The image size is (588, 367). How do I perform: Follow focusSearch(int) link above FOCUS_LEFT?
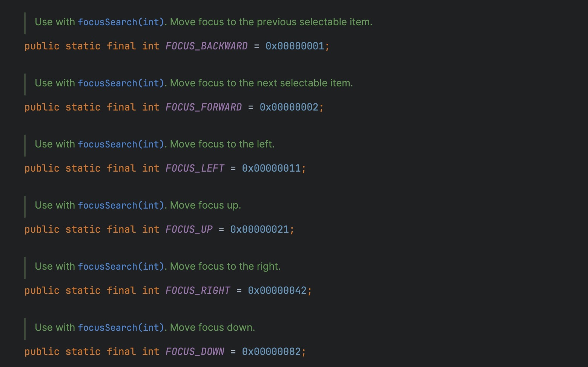pos(121,144)
